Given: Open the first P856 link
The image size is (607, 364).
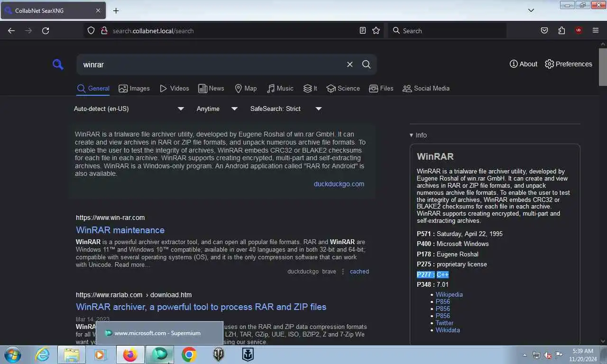Looking at the screenshot, I should pyautogui.click(x=443, y=301).
